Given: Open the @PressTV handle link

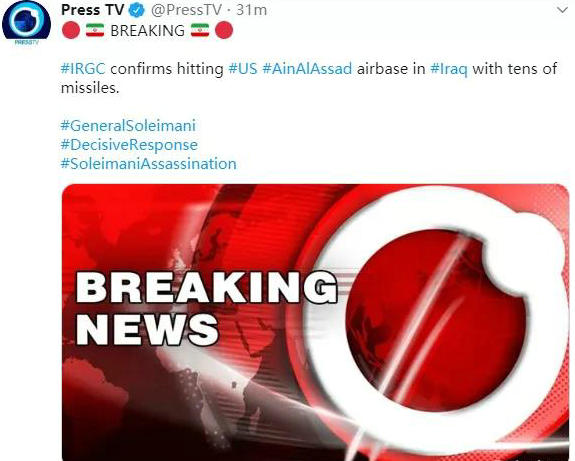Looking at the screenshot, I should click(x=186, y=10).
